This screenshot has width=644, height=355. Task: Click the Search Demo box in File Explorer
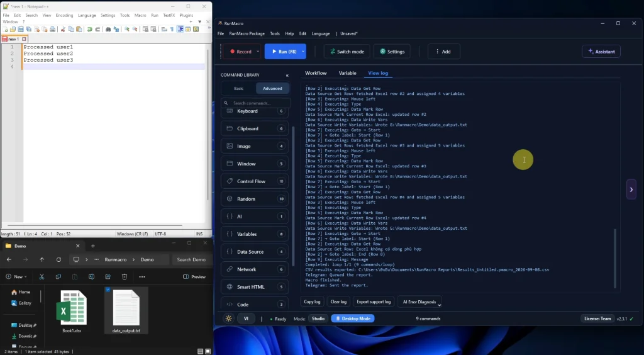click(191, 260)
